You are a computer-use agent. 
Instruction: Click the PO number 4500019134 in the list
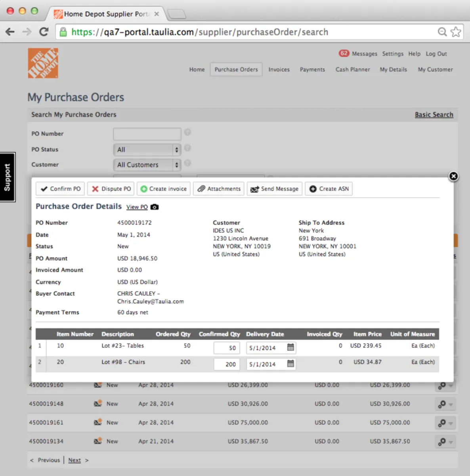(46, 441)
